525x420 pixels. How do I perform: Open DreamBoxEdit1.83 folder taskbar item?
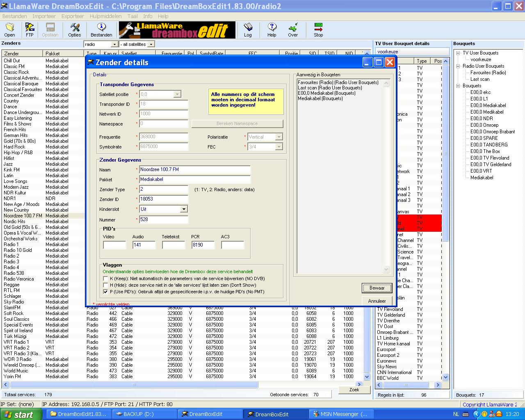click(79, 414)
